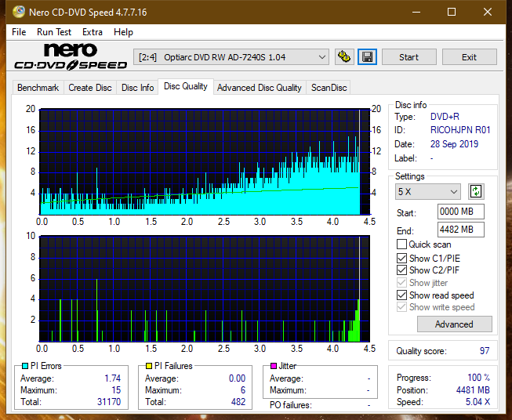Image resolution: width=512 pixels, height=420 pixels.
Task: Uncheck Show C2/PIF
Action: coord(401,270)
